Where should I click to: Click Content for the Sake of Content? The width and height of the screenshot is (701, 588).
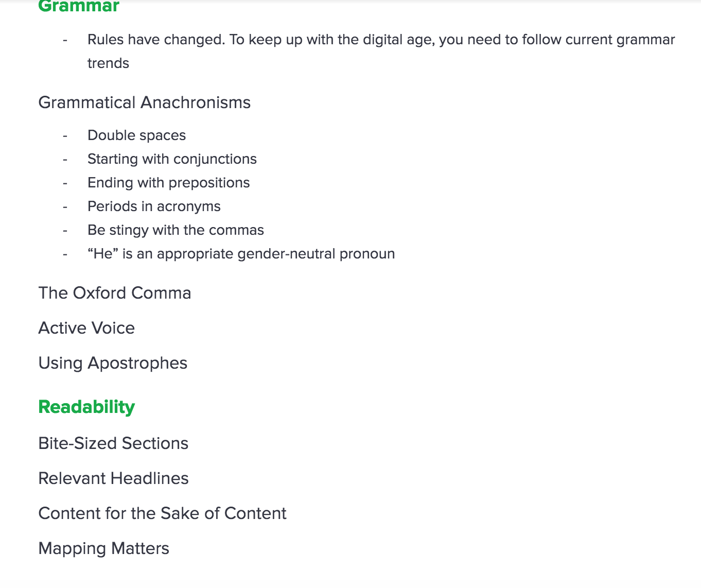(163, 513)
